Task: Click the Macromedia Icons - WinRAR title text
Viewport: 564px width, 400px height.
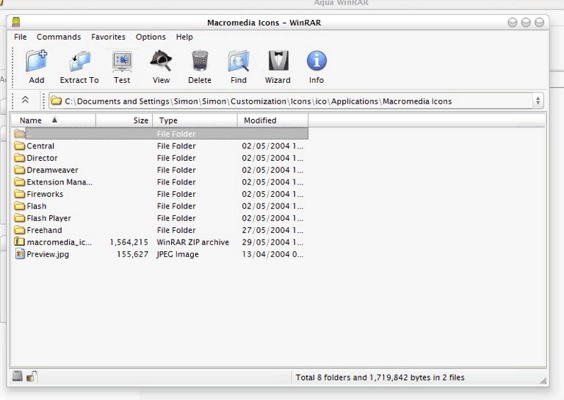Action: click(264, 23)
